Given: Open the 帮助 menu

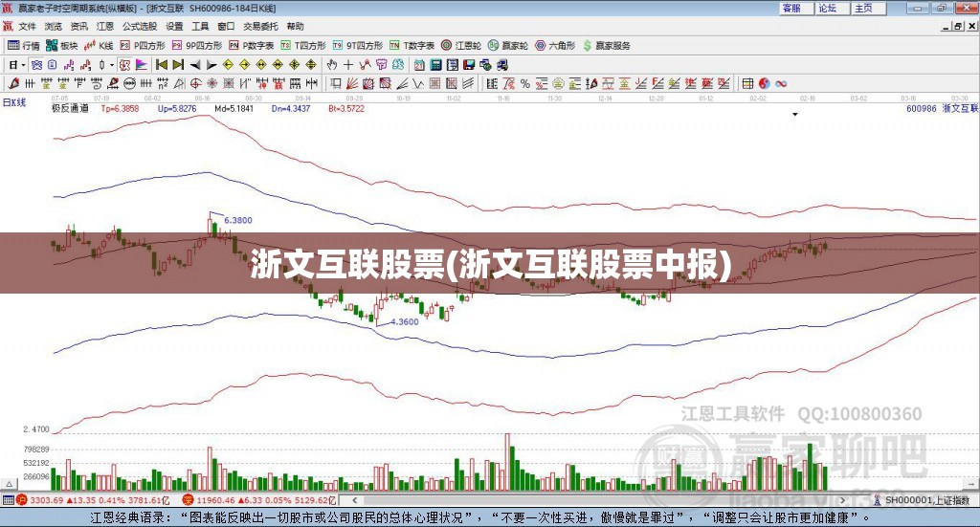Looking at the screenshot, I should 295,26.
